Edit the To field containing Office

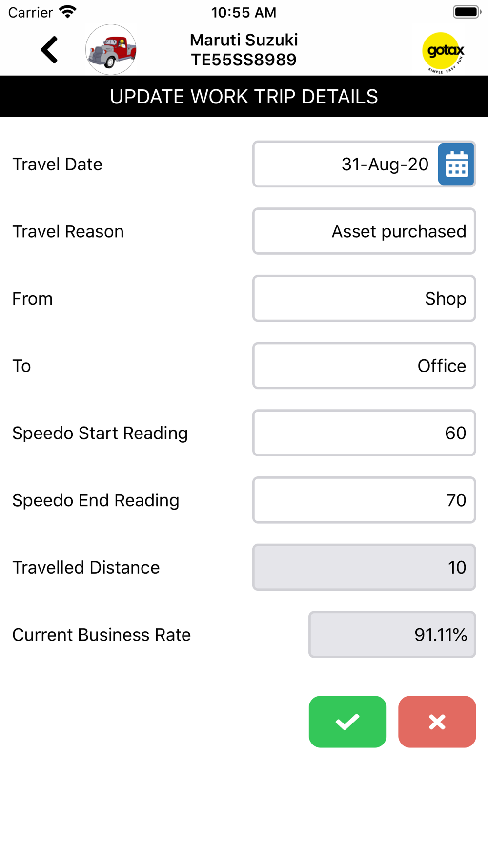(364, 366)
